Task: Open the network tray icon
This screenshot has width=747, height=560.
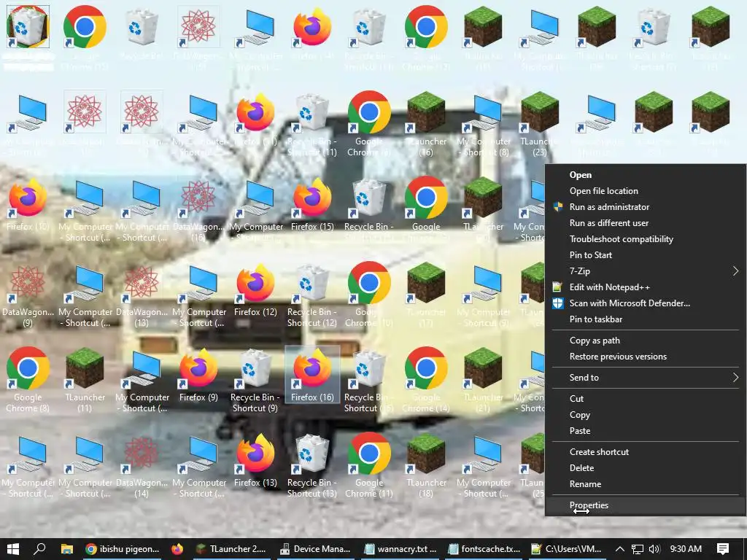Action: point(638,549)
